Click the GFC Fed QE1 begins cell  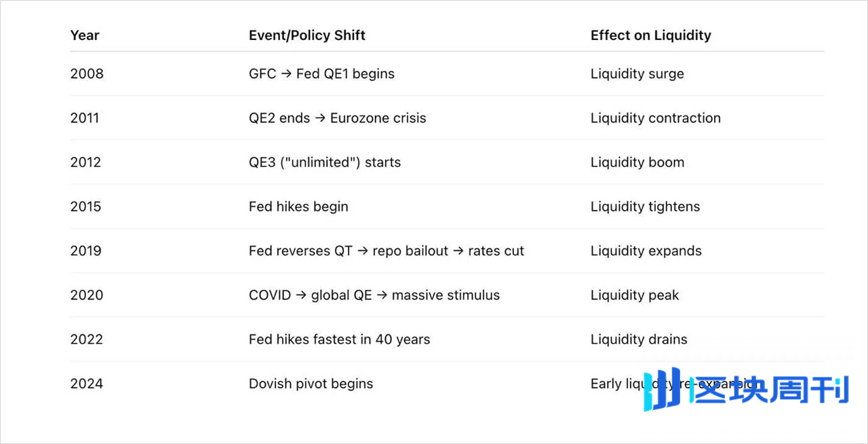pos(321,74)
